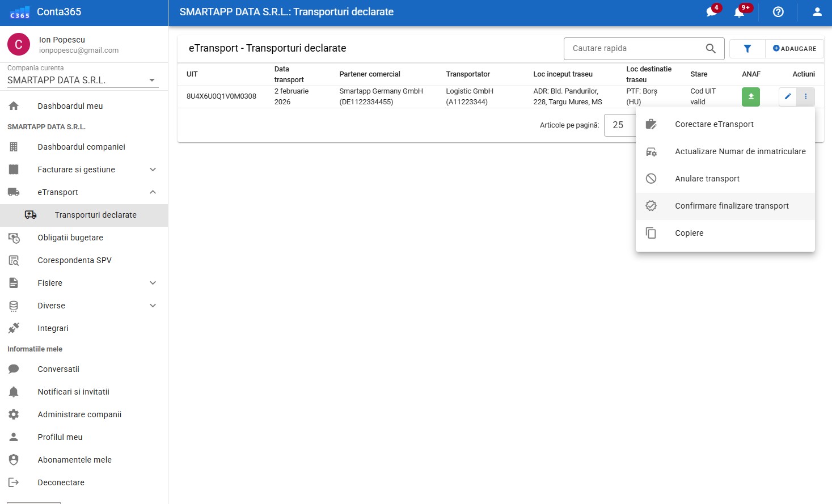Choose Confirmare finalizare transport menu option
The width and height of the screenshot is (832, 504).
click(731, 206)
